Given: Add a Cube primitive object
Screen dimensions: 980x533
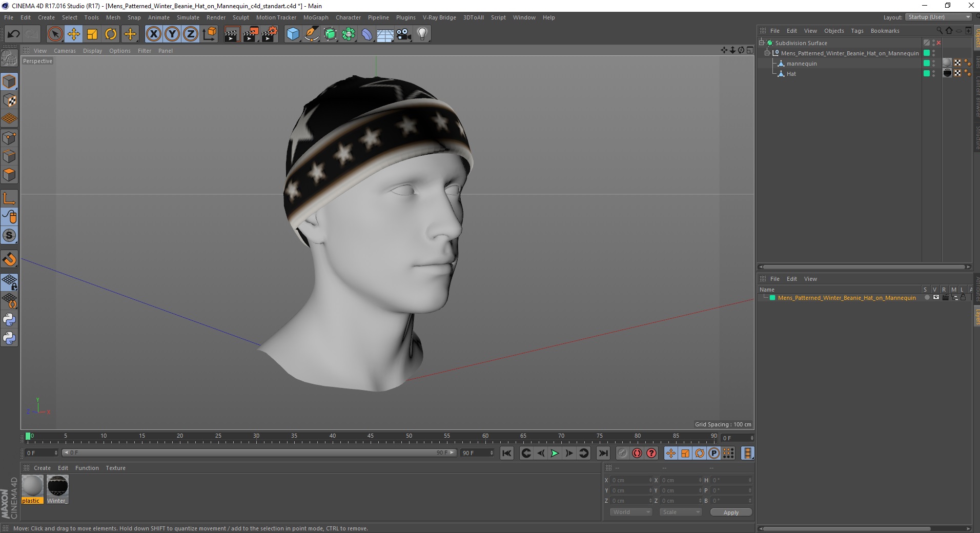Looking at the screenshot, I should pyautogui.click(x=293, y=34).
